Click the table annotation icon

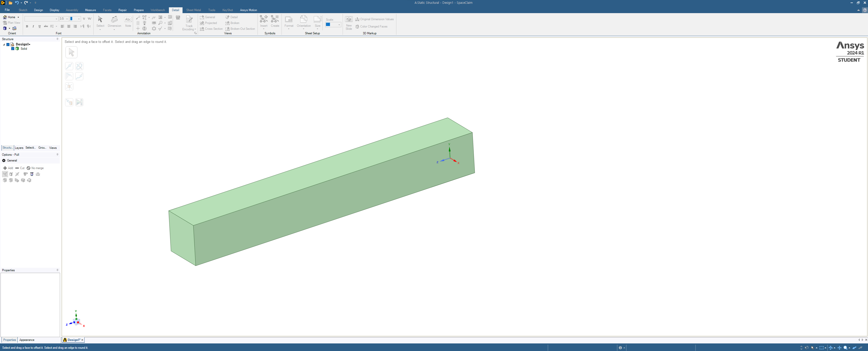pos(170,17)
